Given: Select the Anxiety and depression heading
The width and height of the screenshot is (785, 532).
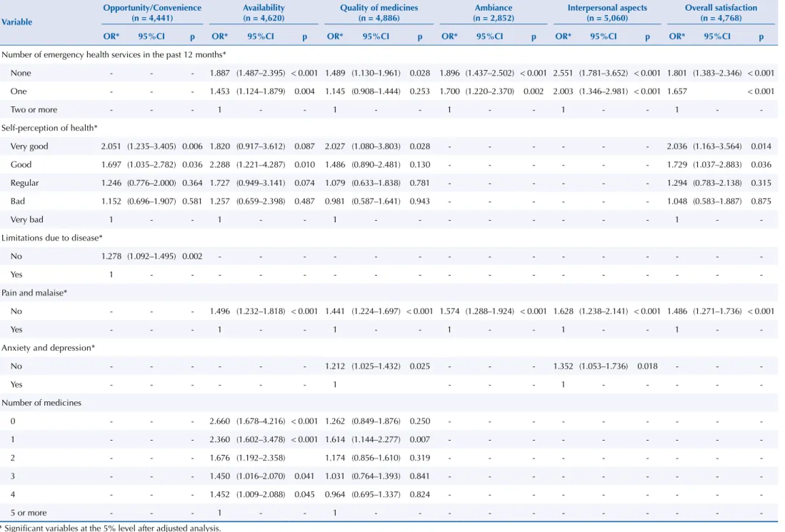Looking at the screenshot, I should pos(48,348).
